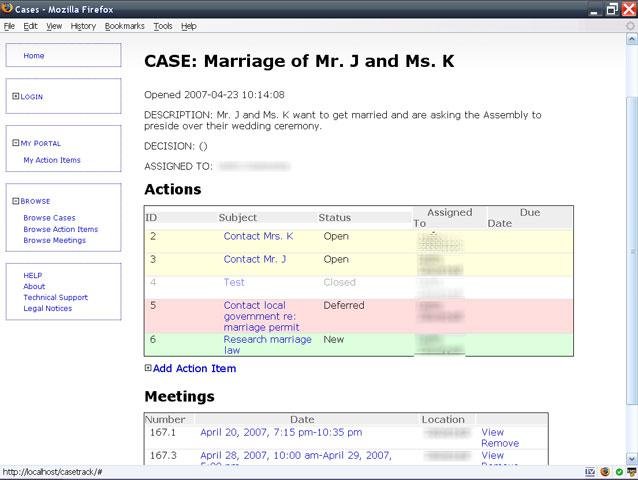Click the Closed status cell
The image size is (638, 480).
coord(339,282)
